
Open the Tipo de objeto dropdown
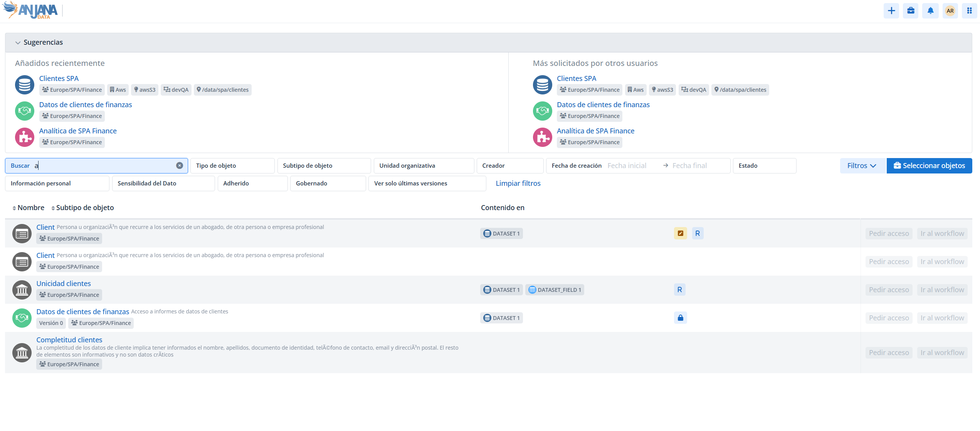click(x=232, y=166)
